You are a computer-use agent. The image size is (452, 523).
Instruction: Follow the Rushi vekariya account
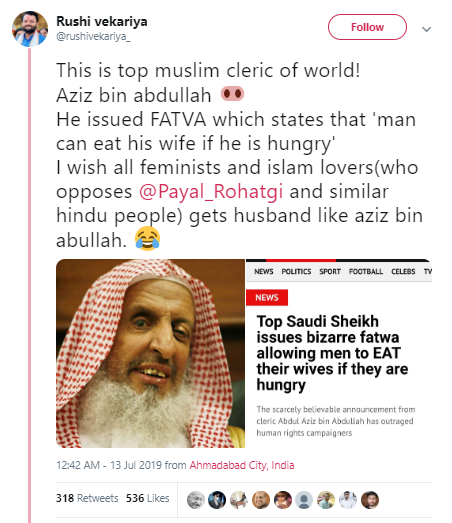[367, 27]
